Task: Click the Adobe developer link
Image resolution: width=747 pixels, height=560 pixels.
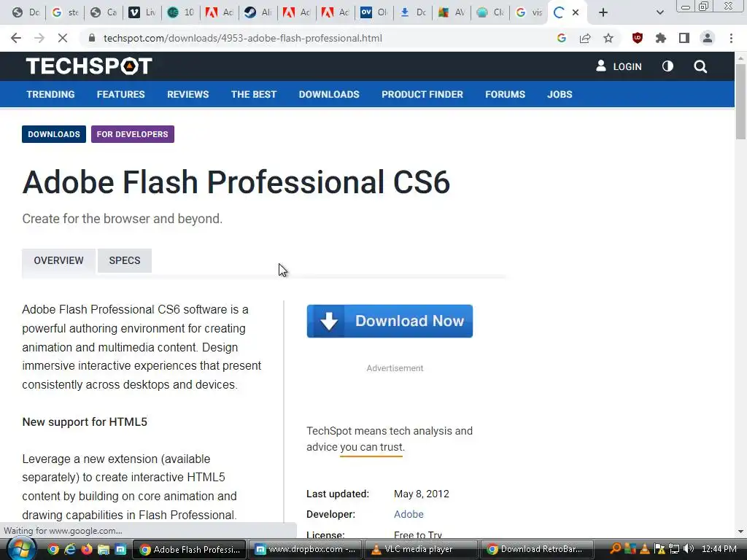Action: click(409, 514)
